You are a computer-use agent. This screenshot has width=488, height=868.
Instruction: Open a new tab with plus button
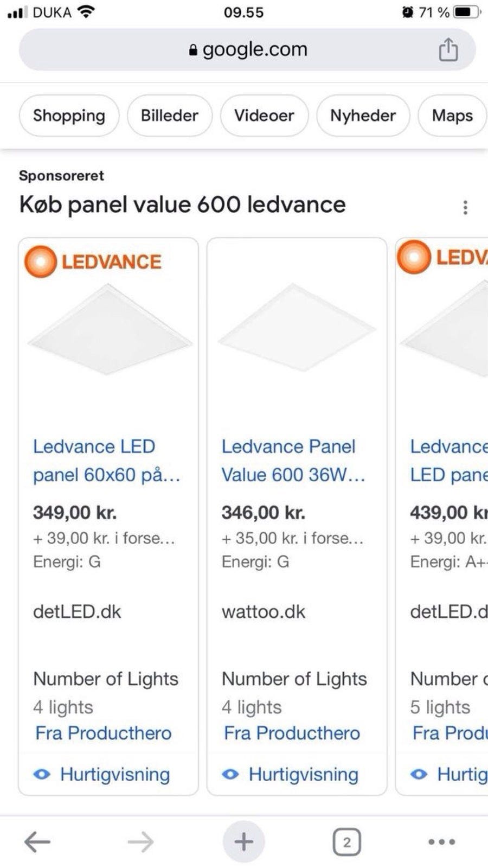pos(243,842)
